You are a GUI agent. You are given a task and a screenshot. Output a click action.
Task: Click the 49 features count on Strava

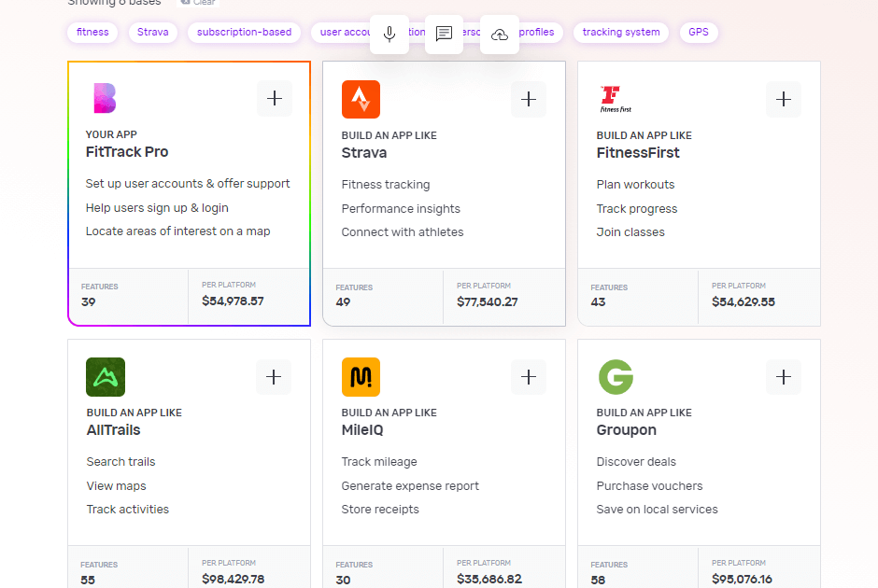343,302
